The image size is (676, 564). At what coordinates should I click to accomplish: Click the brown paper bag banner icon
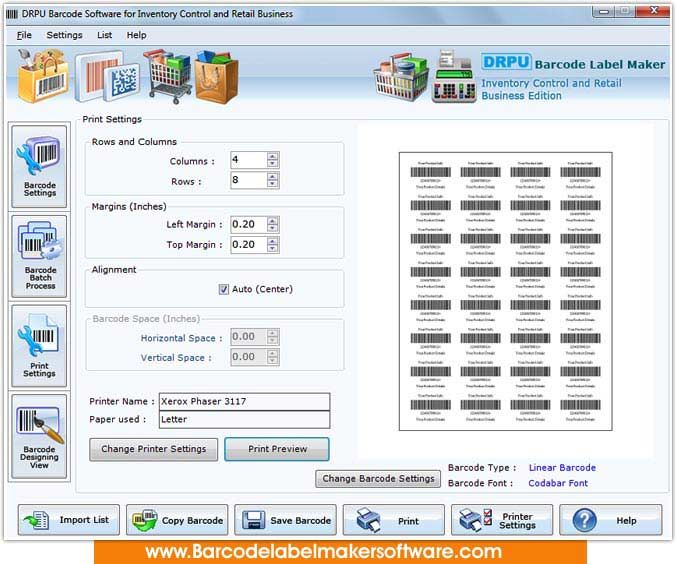[x=216, y=77]
